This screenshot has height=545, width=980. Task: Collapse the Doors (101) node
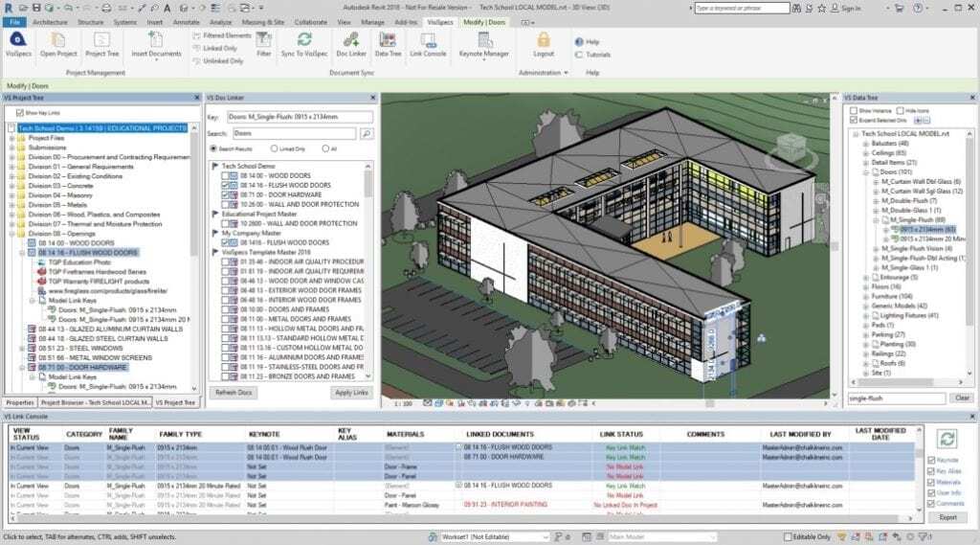coord(865,172)
